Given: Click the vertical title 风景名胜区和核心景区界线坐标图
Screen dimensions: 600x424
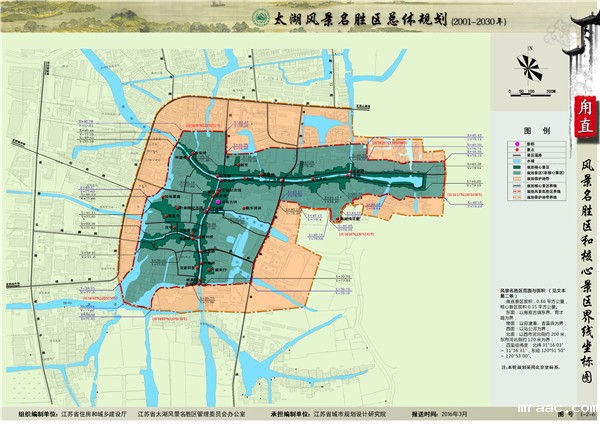Looking at the screenshot, I should pos(584,270).
